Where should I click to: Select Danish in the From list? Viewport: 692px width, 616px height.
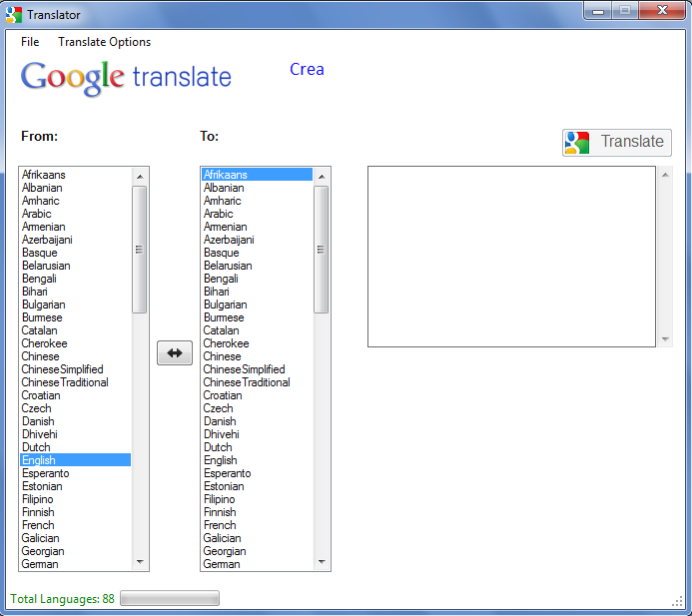click(x=76, y=421)
